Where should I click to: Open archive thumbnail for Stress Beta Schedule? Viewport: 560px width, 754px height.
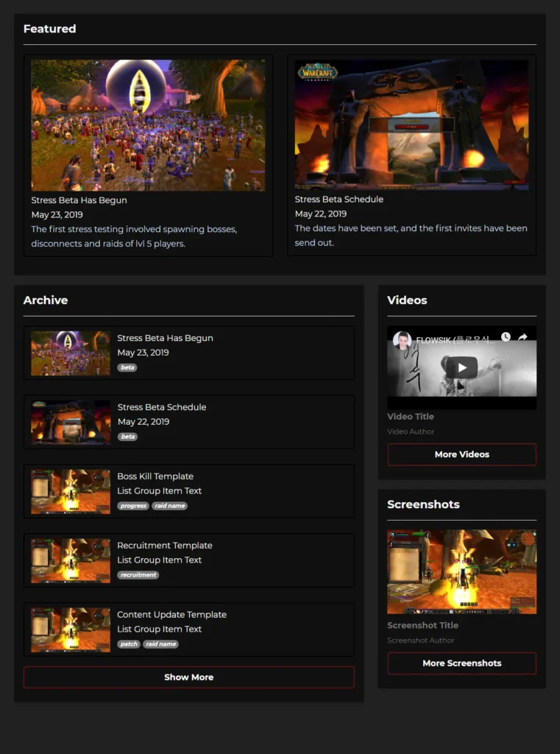point(71,422)
